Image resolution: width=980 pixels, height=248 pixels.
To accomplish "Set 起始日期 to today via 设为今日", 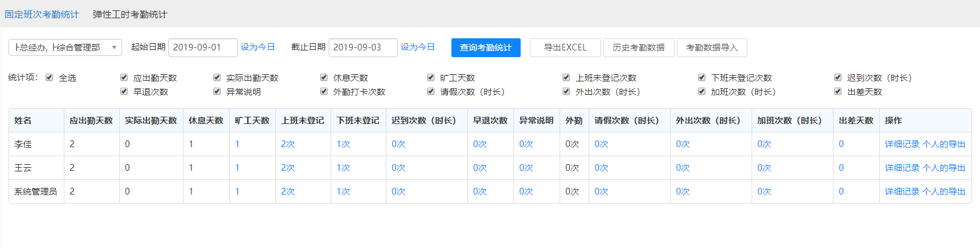I will tap(258, 47).
